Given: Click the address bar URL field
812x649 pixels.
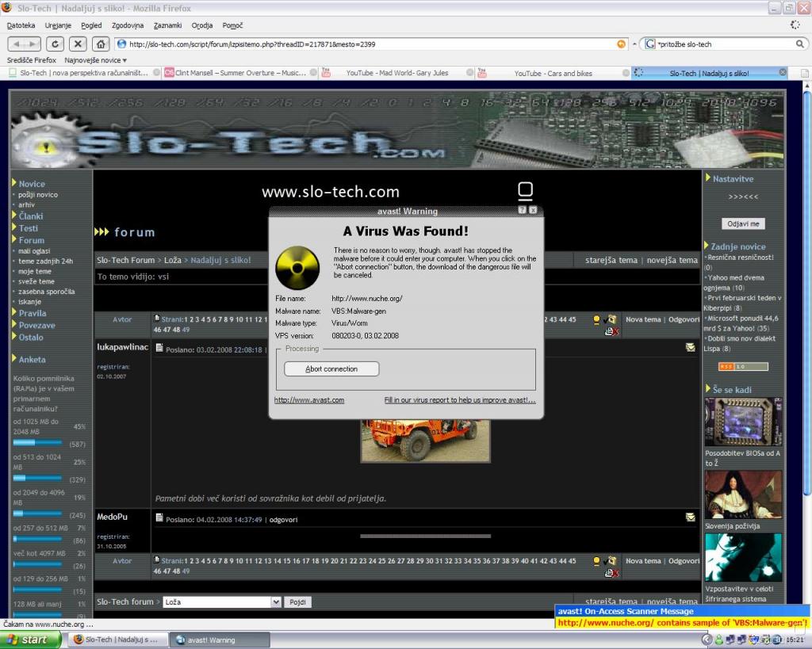Looking at the screenshot, I should (370, 44).
